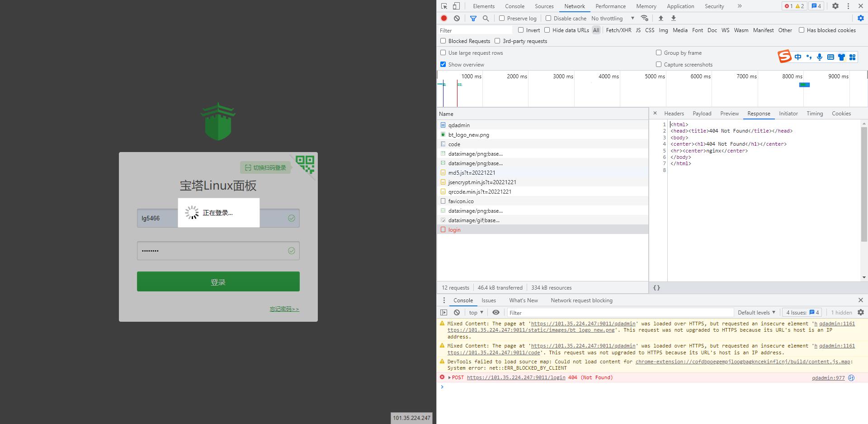The image size is (868, 424).
Task: Toggle the device toolbar icon
Action: pos(457,6)
